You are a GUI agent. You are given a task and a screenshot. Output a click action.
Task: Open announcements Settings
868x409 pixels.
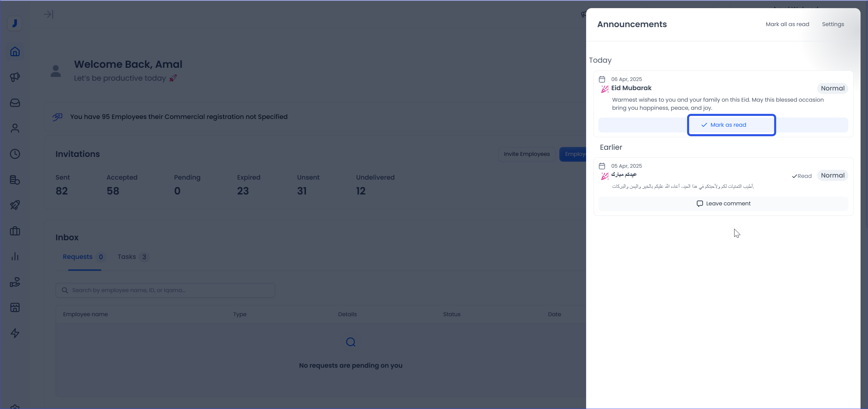[x=833, y=24]
